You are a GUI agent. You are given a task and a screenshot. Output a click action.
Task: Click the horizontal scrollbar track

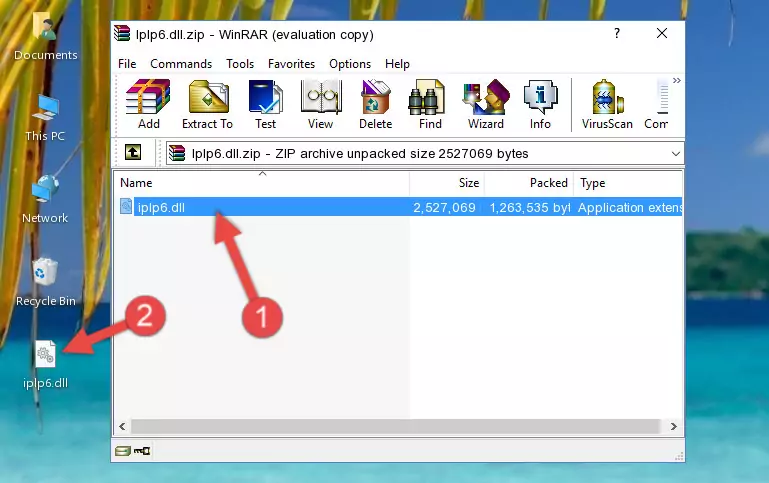395,427
